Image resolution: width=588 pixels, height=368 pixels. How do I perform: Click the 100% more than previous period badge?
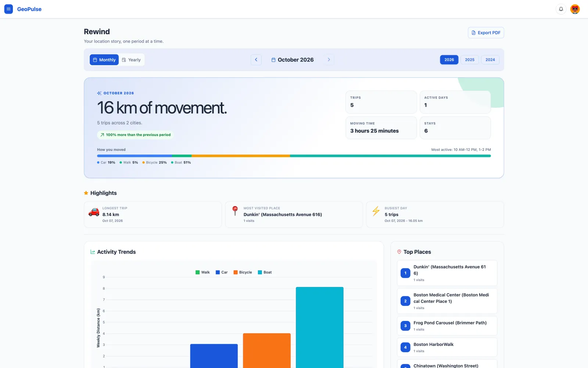coord(135,135)
